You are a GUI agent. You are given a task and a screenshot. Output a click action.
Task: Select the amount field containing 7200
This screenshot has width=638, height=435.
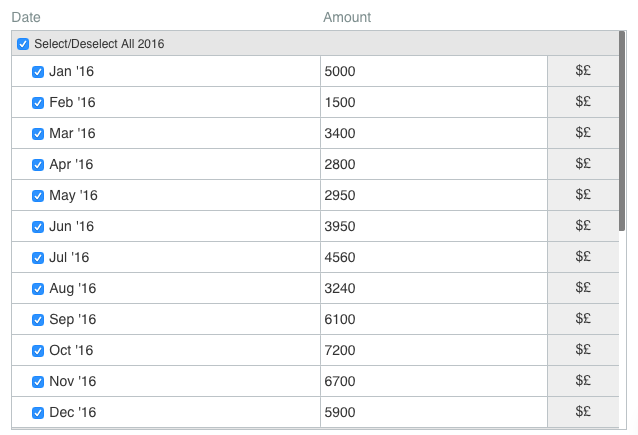click(434, 350)
